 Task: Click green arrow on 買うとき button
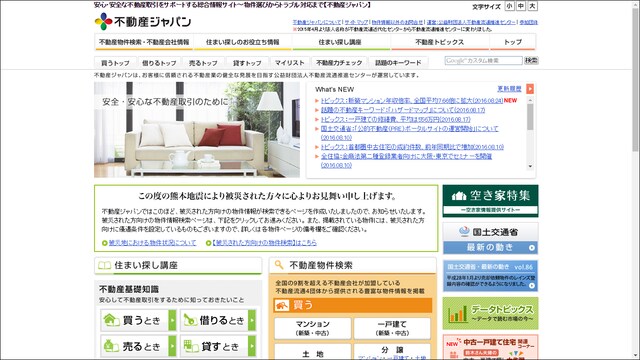coord(172,320)
